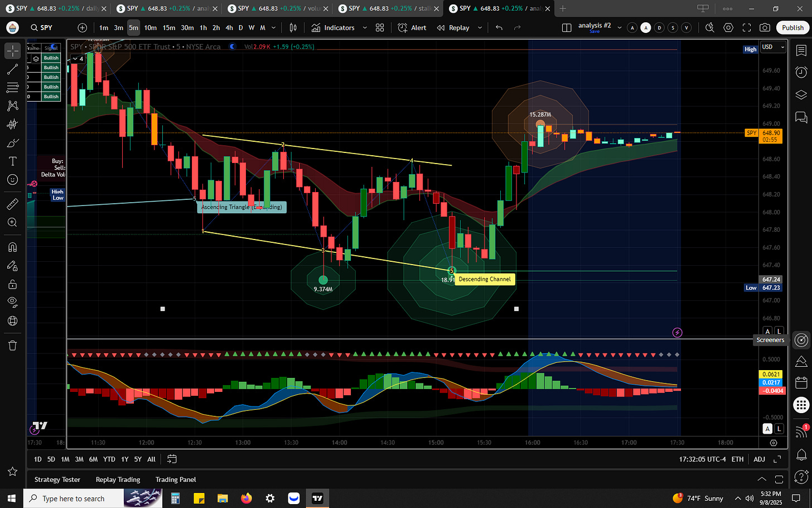This screenshot has height=508, width=812.
Task: Select the 15m timeframe
Action: point(169,28)
